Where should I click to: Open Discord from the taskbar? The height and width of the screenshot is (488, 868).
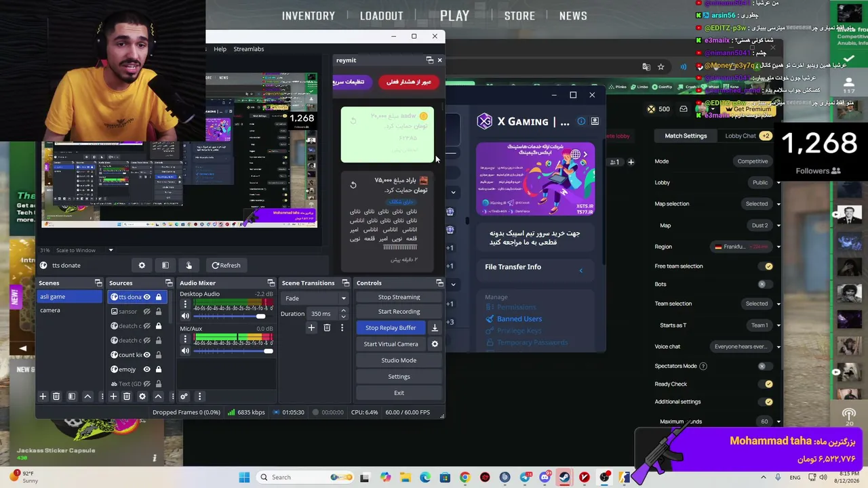[x=545, y=477]
